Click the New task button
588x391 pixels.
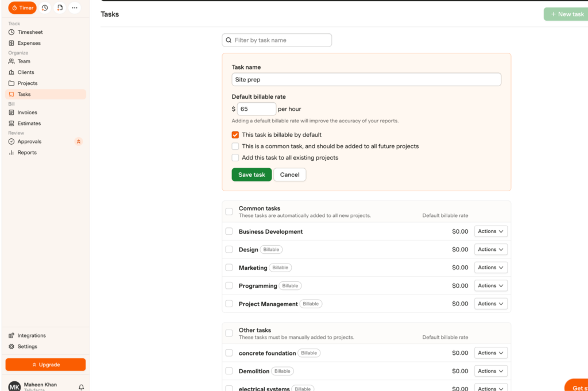[x=566, y=14]
